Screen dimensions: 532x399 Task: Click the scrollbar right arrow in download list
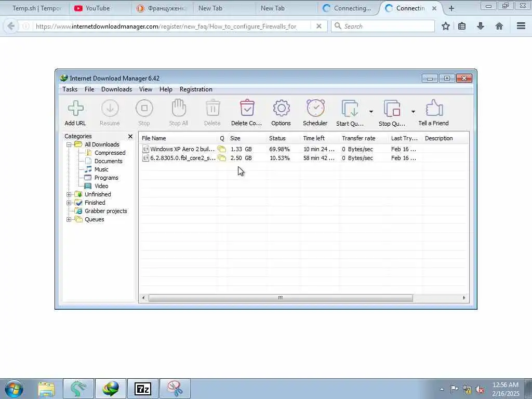pos(464,298)
